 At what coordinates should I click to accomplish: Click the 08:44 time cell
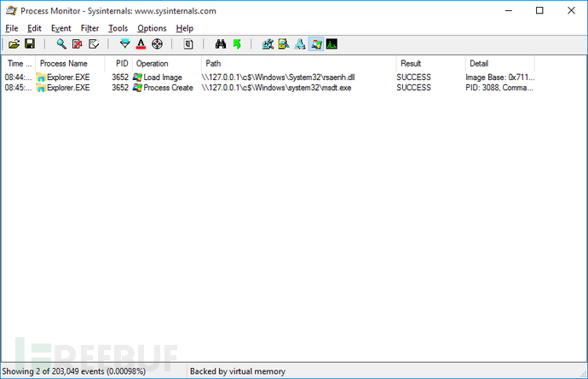pyautogui.click(x=18, y=78)
